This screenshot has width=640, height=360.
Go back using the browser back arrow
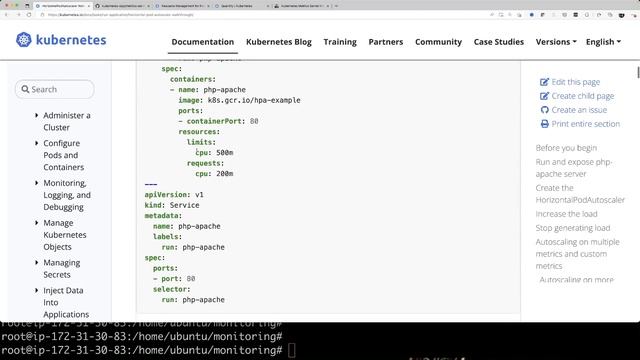tap(7, 15)
